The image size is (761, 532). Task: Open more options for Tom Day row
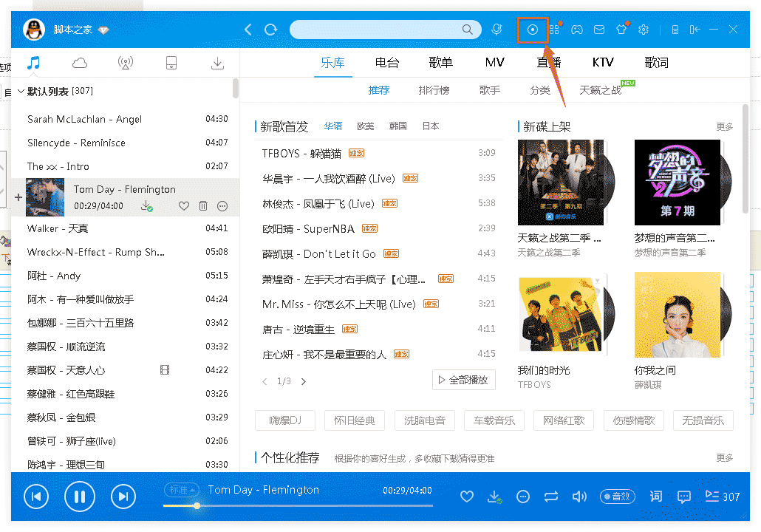(222, 206)
